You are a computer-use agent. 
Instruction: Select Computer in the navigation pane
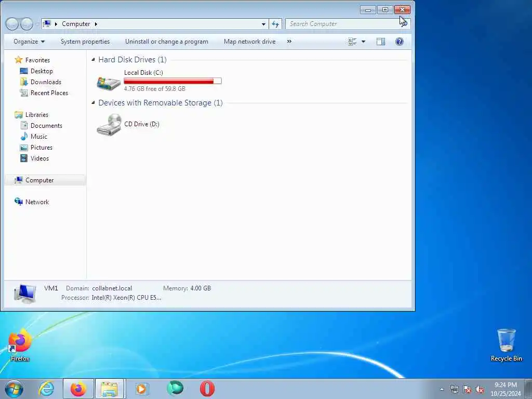click(x=39, y=180)
